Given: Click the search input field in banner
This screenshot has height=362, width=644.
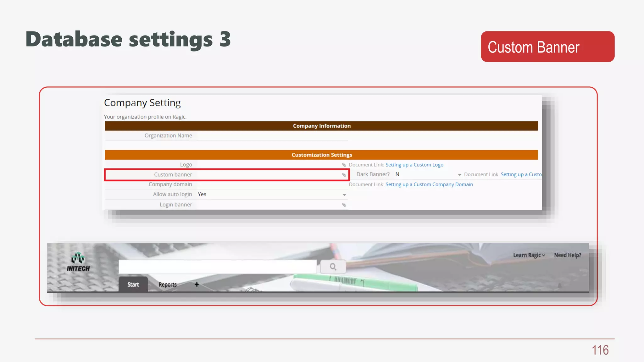Looking at the screenshot, I should click(218, 267).
